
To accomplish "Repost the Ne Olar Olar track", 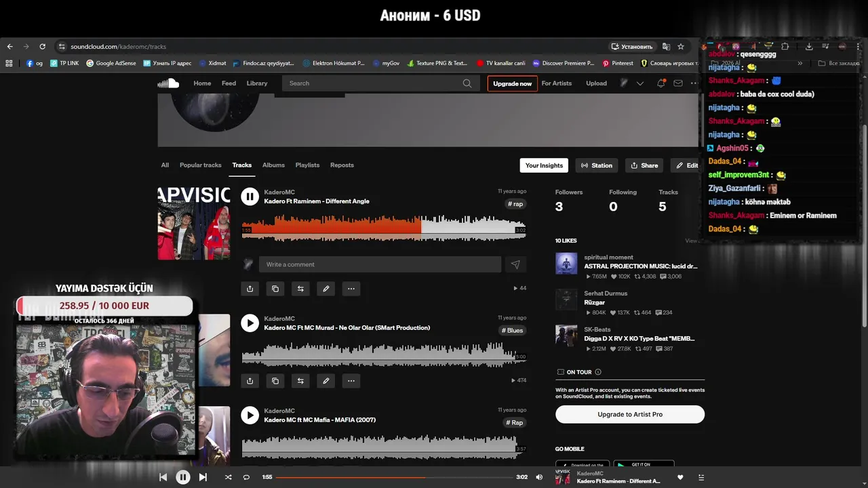I will coord(300,381).
